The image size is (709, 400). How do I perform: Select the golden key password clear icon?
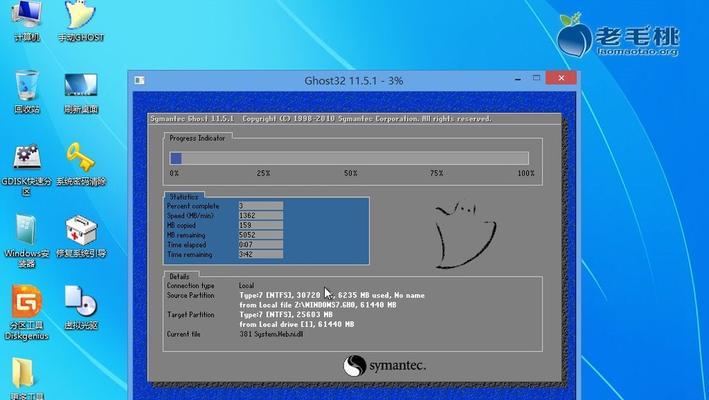(81, 164)
